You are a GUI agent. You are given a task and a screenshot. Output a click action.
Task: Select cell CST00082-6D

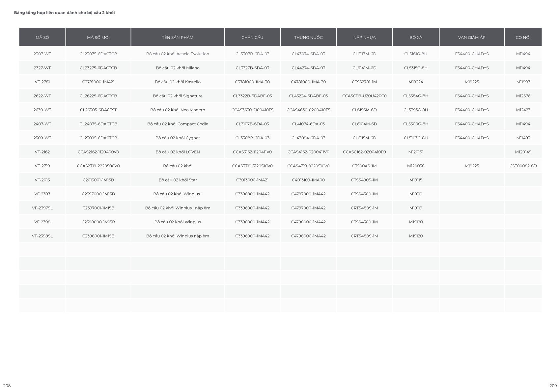click(x=523, y=166)
